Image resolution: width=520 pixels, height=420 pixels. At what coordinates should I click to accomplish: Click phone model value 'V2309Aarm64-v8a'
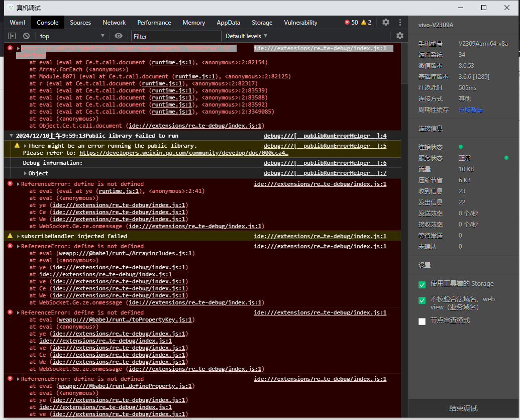[x=483, y=43]
